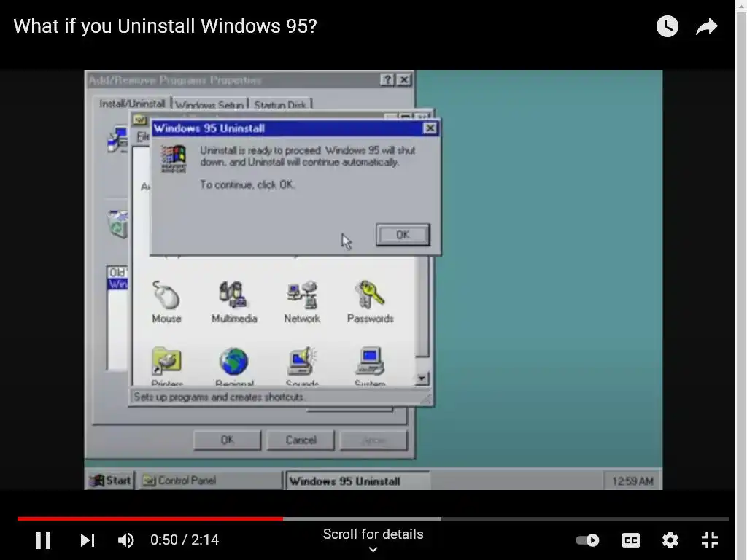Click OK in Windows 95 Uninstall dialog
The height and width of the screenshot is (560, 747).
tap(403, 235)
